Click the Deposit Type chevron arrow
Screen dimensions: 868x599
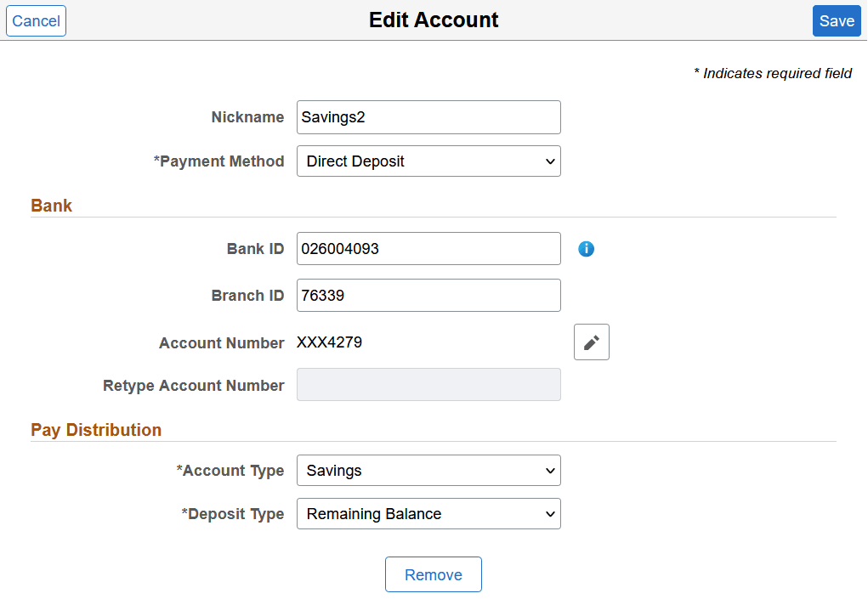pyautogui.click(x=549, y=513)
